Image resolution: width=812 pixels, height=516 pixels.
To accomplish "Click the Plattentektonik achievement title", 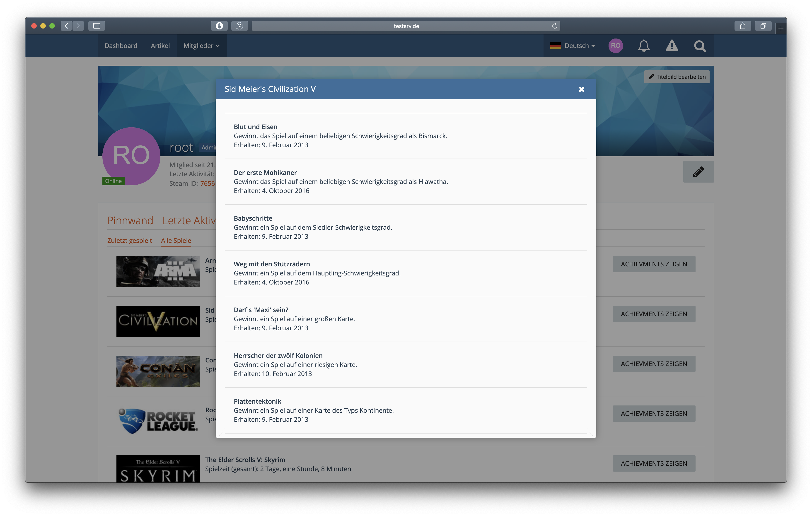I will tap(257, 401).
